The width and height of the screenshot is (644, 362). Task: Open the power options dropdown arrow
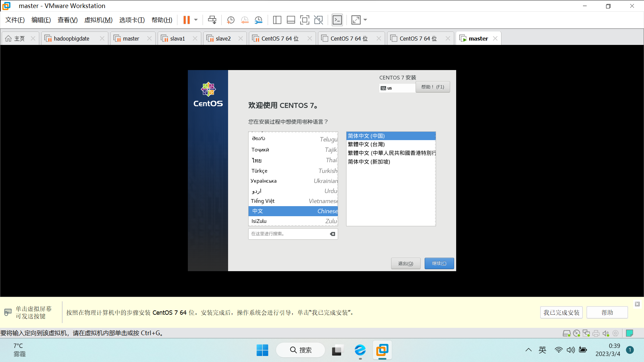[x=196, y=20]
